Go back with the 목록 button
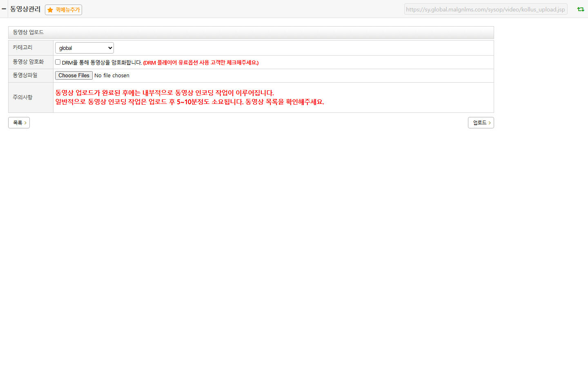The width and height of the screenshot is (588, 368). point(19,123)
